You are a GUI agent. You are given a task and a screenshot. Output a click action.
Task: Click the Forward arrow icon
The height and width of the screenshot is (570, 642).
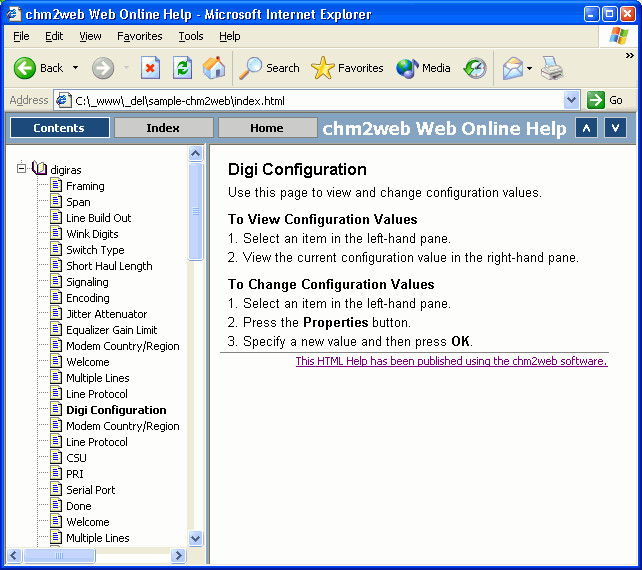coord(102,68)
